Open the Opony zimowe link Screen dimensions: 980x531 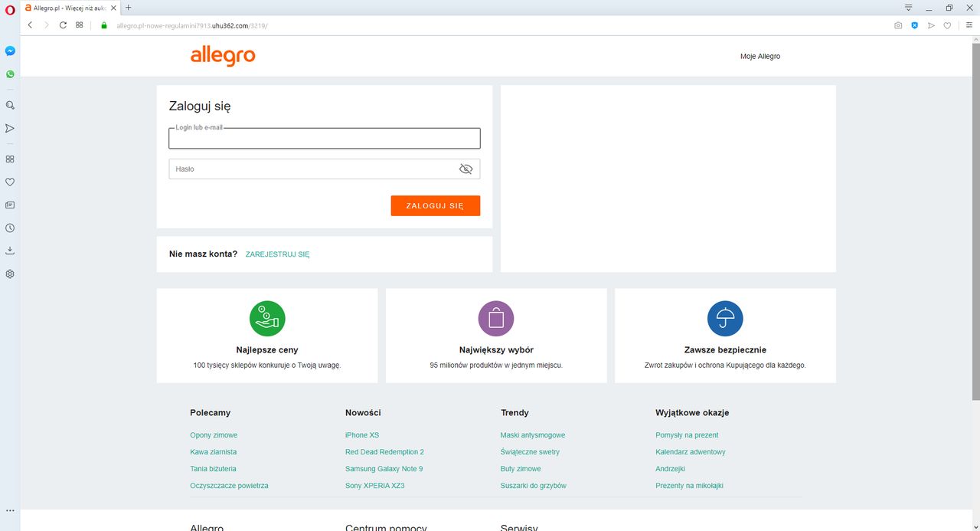(214, 435)
